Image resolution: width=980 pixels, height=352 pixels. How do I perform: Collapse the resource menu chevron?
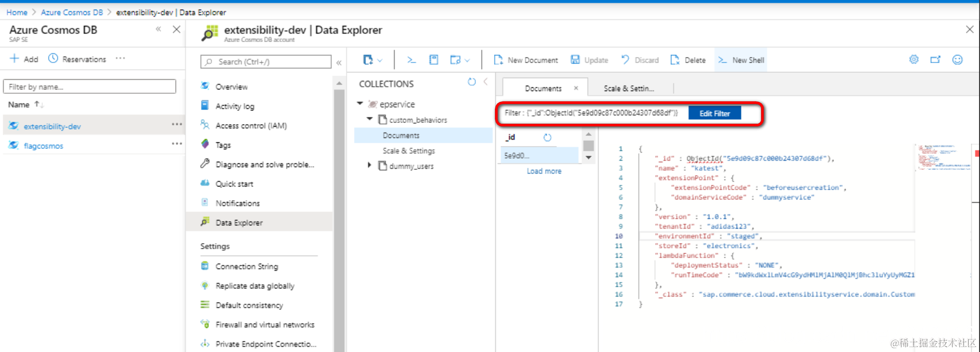339,63
